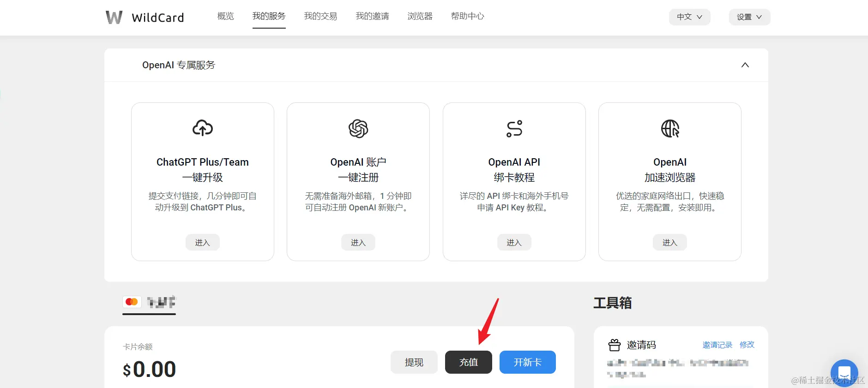Click 进入 under OpenAI 加速浏览器
This screenshot has height=388, width=868.
point(670,242)
